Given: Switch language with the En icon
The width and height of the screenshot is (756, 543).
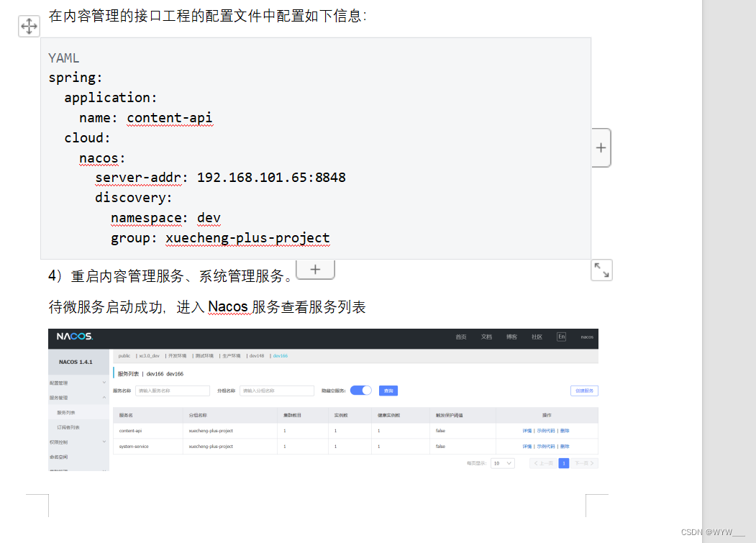Looking at the screenshot, I should coord(561,337).
